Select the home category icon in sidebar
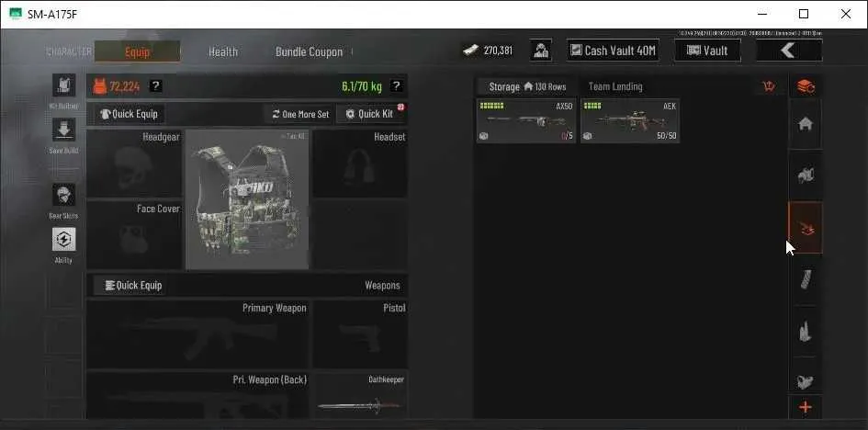The image size is (868, 430). pyautogui.click(x=806, y=125)
